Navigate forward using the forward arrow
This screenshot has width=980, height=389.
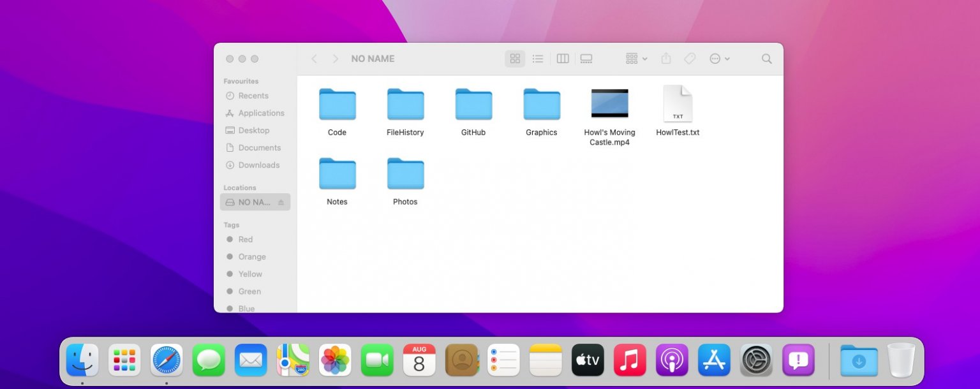(335, 58)
